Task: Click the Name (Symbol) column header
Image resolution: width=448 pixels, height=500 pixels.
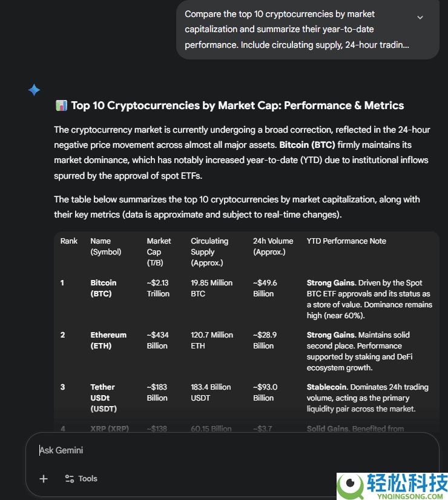Action: (x=106, y=247)
